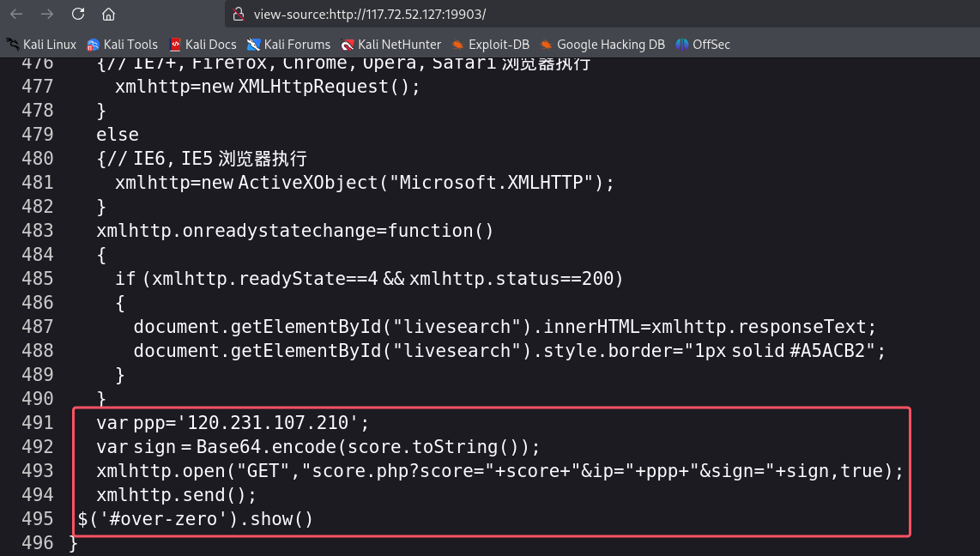980x556 pixels.
Task: Open the Kali Forums bookmark
Action: coord(288,45)
